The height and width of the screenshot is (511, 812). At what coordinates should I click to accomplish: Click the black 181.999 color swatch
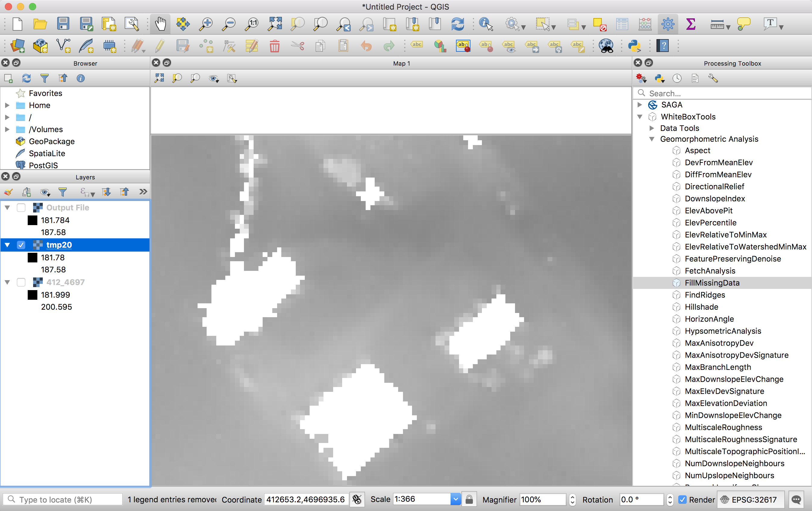(x=32, y=295)
